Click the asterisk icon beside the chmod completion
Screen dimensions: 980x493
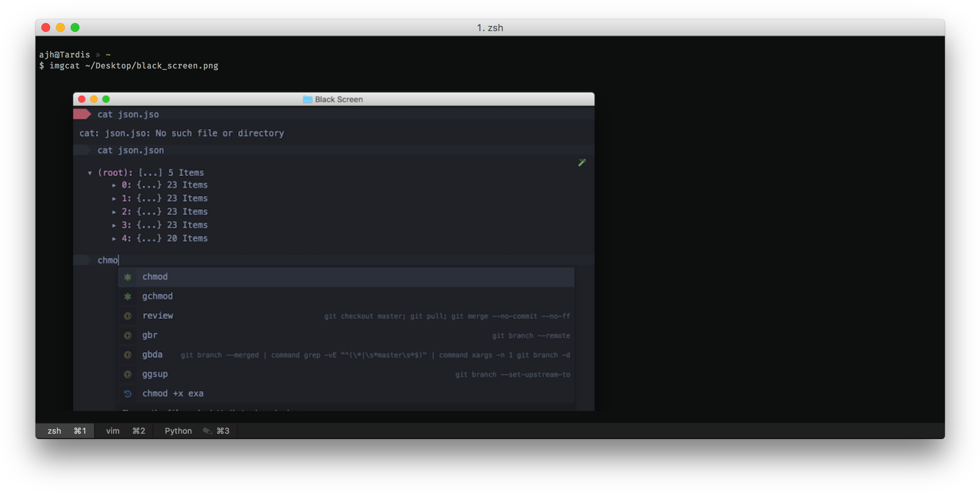point(127,277)
